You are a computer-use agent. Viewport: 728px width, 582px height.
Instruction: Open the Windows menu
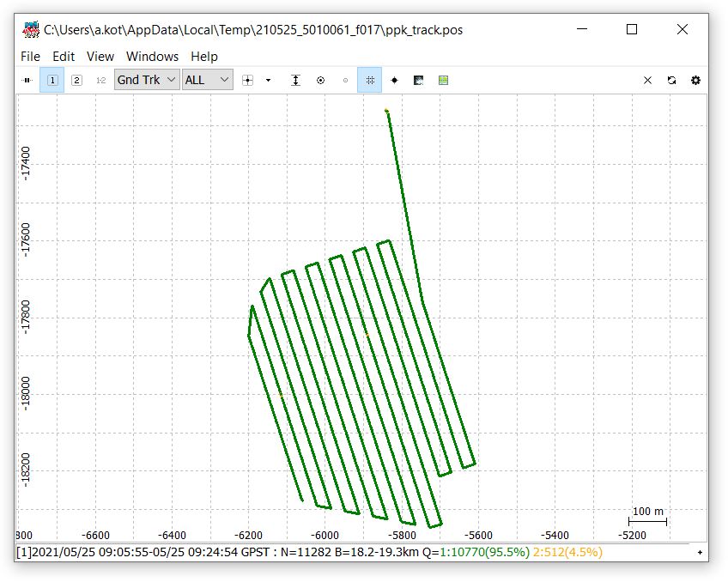pyautogui.click(x=152, y=57)
